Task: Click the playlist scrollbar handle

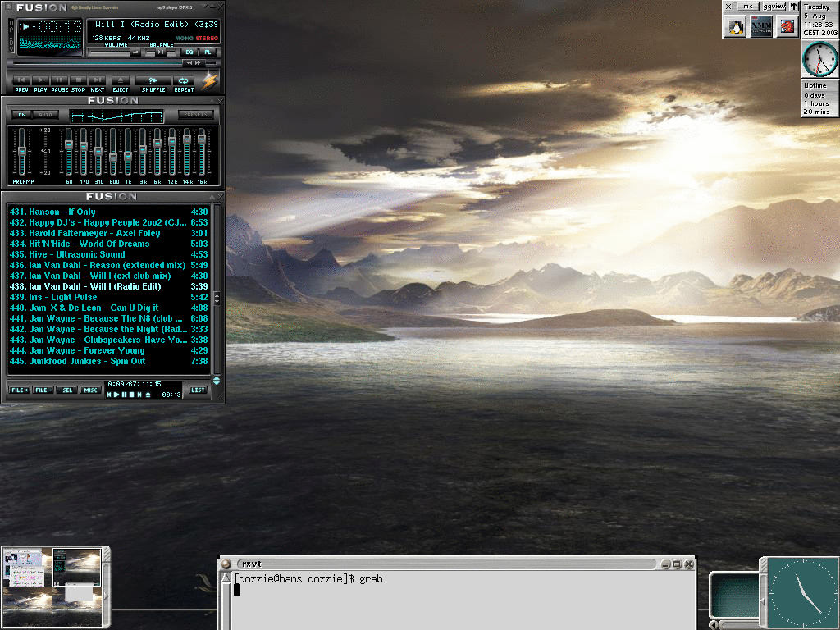Action: tap(217, 299)
